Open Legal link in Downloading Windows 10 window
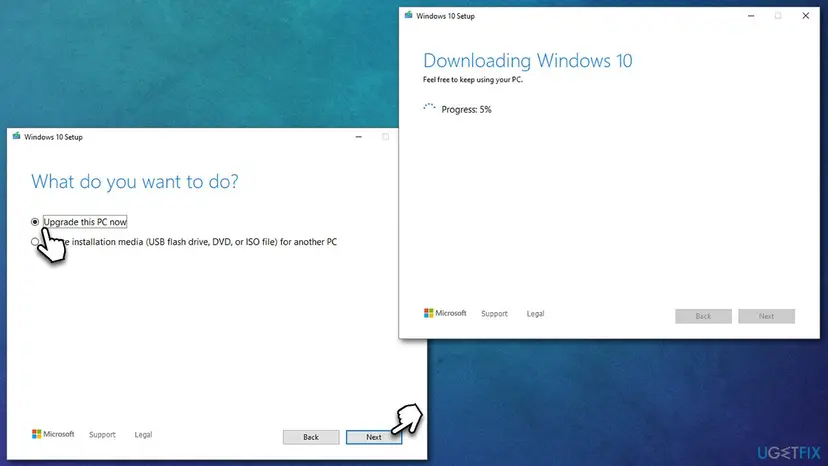This screenshot has height=466, width=828. 535,313
